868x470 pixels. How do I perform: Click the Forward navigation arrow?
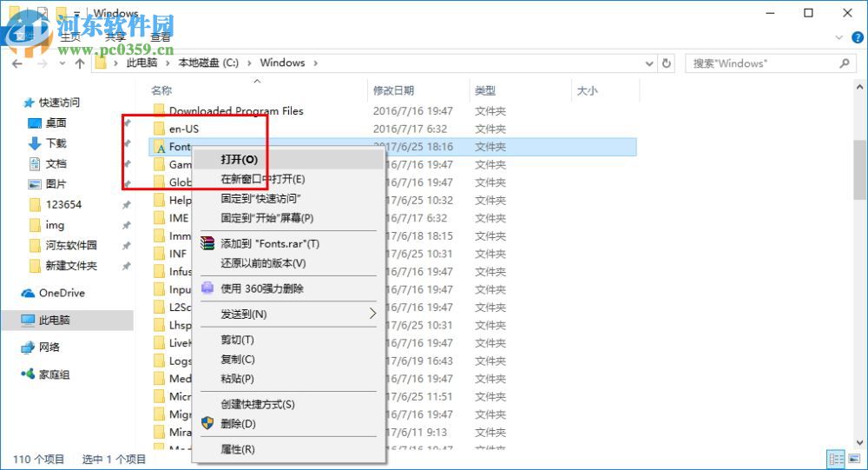coord(42,63)
